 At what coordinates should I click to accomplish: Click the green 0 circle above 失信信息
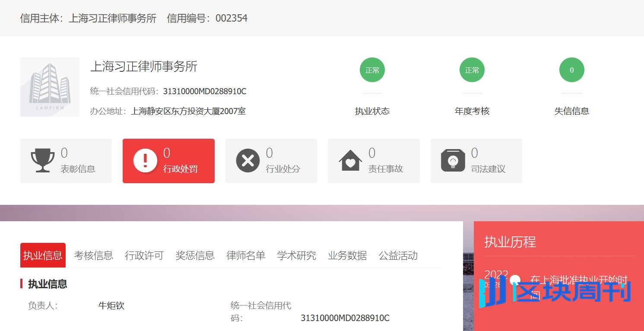572,70
